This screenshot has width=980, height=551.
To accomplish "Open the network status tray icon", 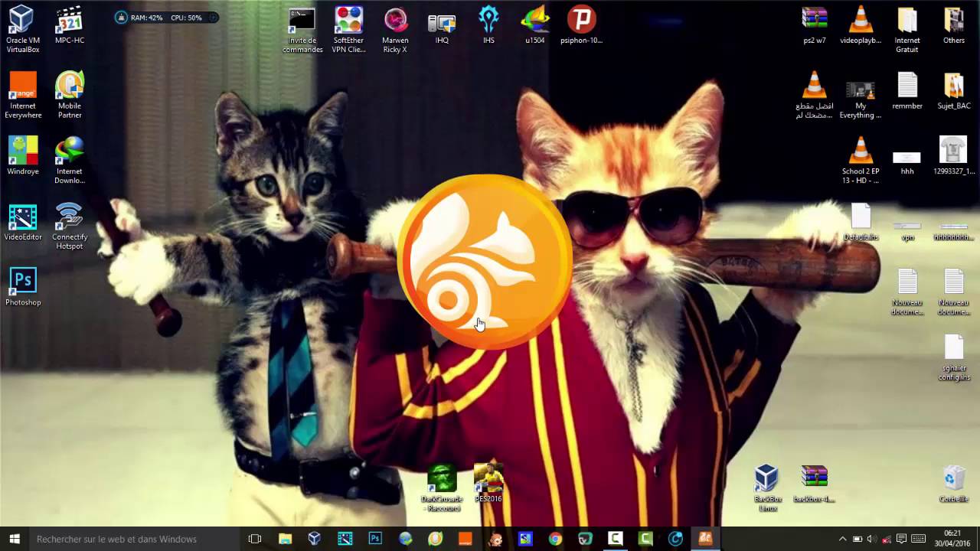I will tap(887, 539).
